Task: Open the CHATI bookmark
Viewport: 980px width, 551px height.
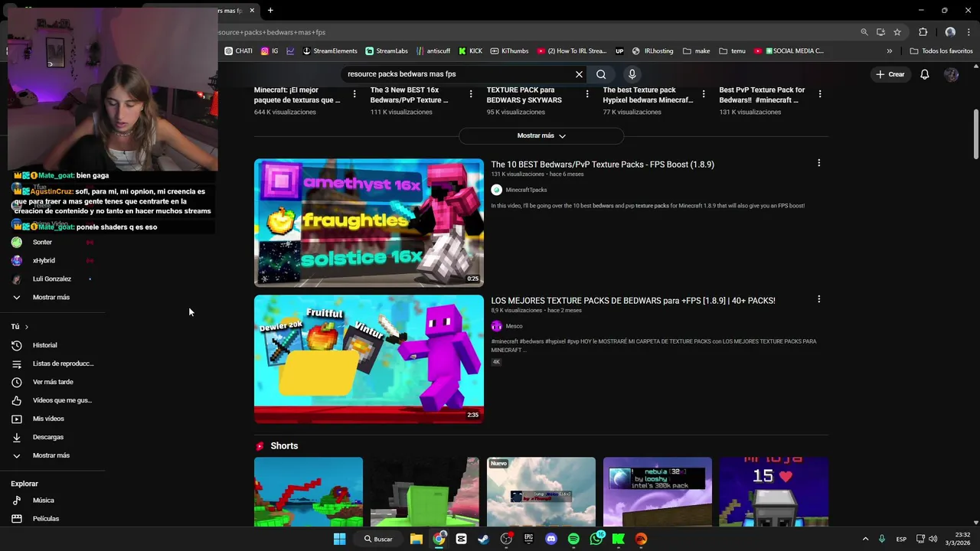Action: pos(239,51)
